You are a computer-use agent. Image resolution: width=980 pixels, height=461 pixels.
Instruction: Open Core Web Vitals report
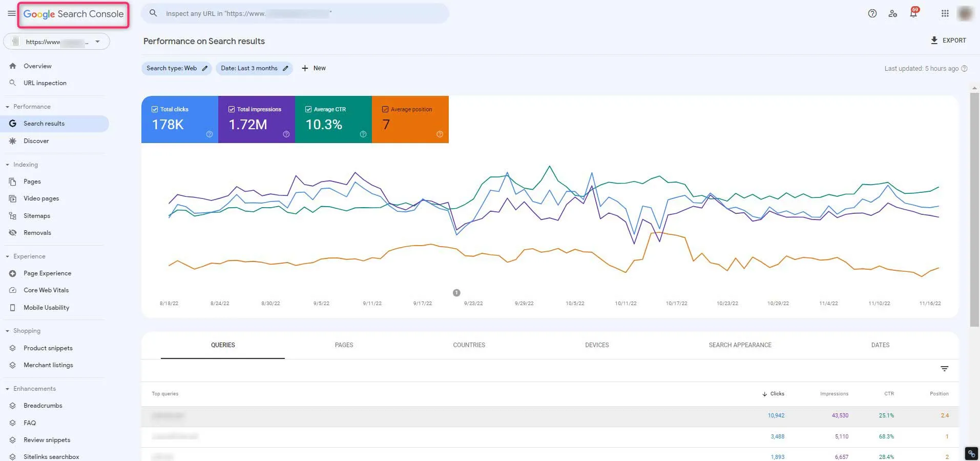point(46,290)
